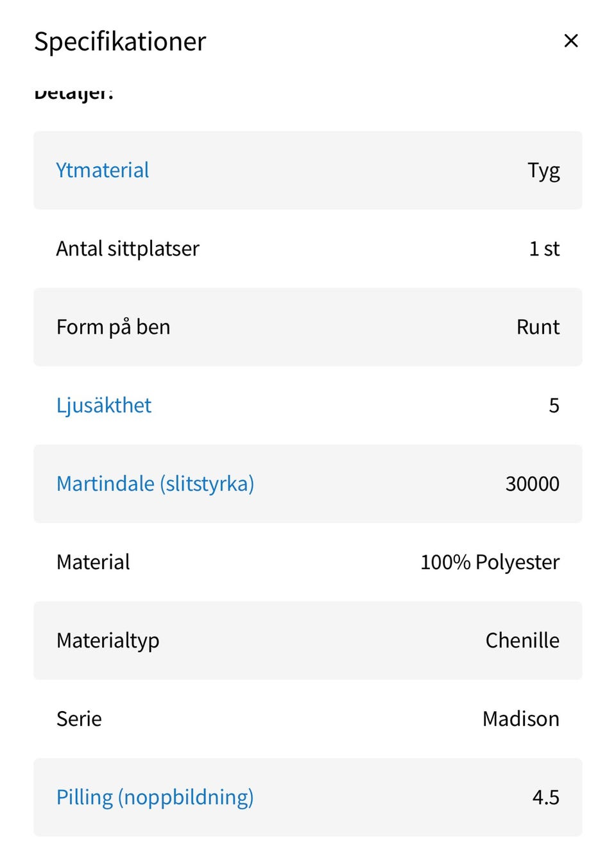Click the Ljusäkthet value 5

554,405
